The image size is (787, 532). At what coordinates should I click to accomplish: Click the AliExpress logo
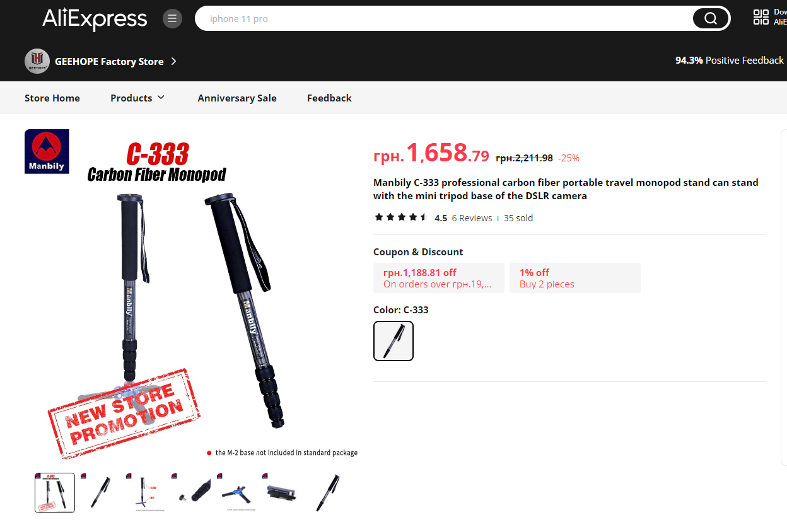point(95,19)
